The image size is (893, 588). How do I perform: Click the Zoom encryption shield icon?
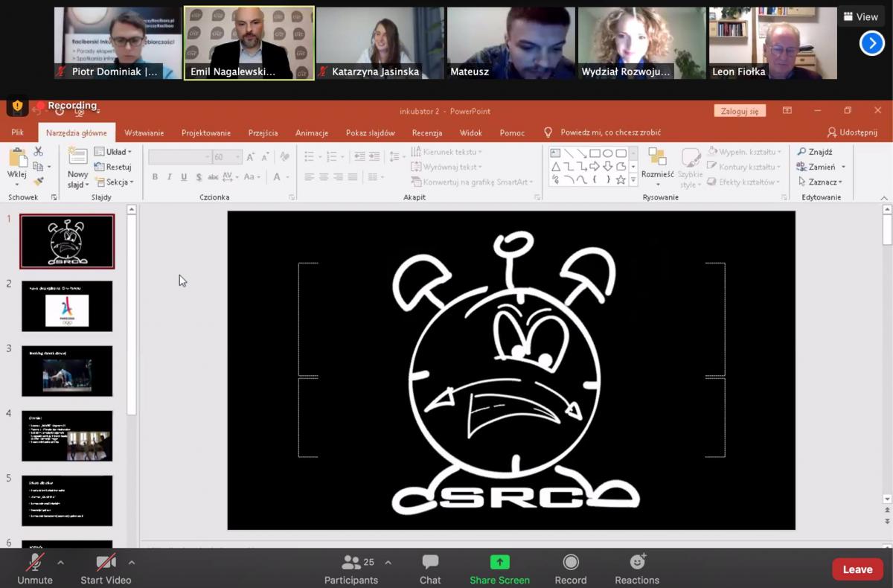click(x=18, y=106)
